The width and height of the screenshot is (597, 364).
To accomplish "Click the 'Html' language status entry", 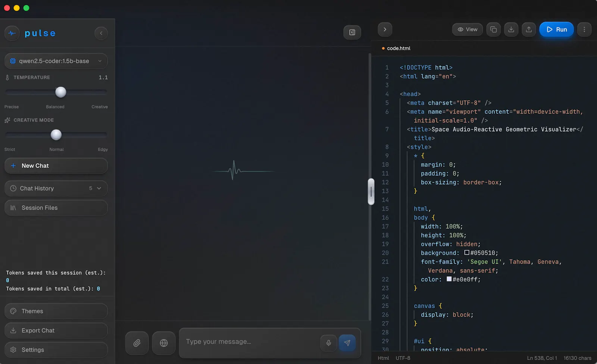I will point(383,358).
